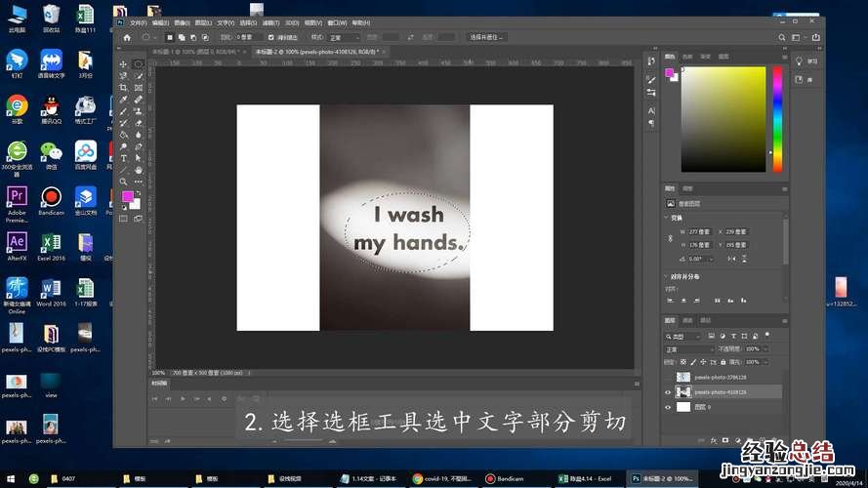868x488 pixels.
Task: Select the Elliptical Marquee tool
Action: [138, 63]
